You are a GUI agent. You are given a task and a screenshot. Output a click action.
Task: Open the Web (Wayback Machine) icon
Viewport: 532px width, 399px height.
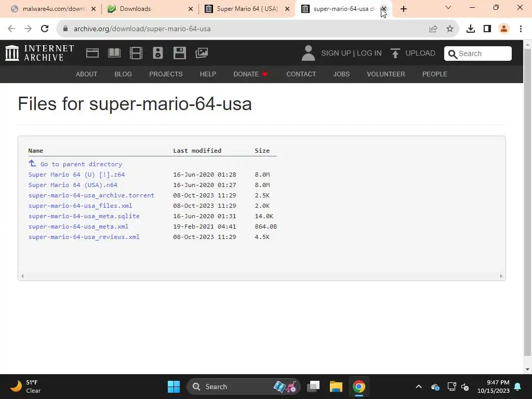click(x=92, y=53)
